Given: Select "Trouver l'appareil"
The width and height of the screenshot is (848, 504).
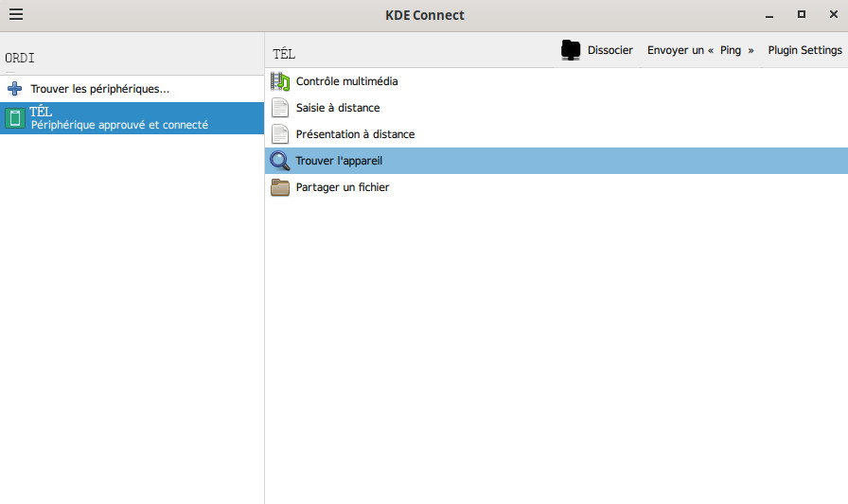Looking at the screenshot, I should click(339, 161).
